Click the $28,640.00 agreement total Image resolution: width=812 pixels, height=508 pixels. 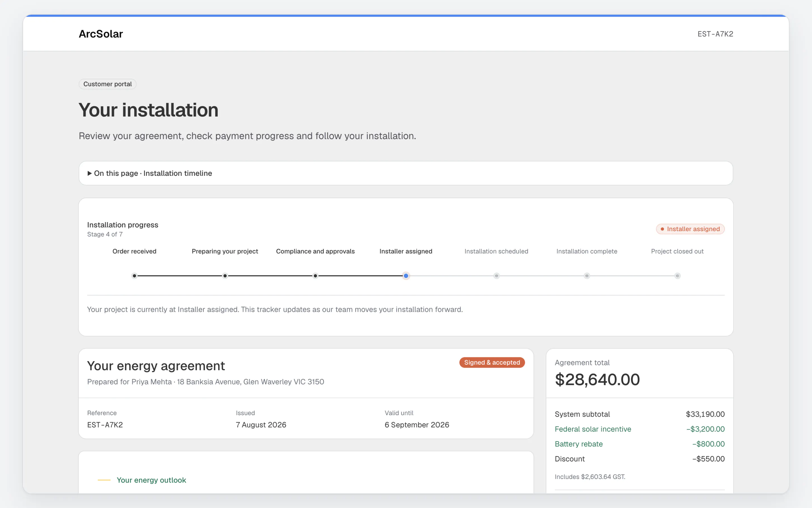[x=597, y=380]
